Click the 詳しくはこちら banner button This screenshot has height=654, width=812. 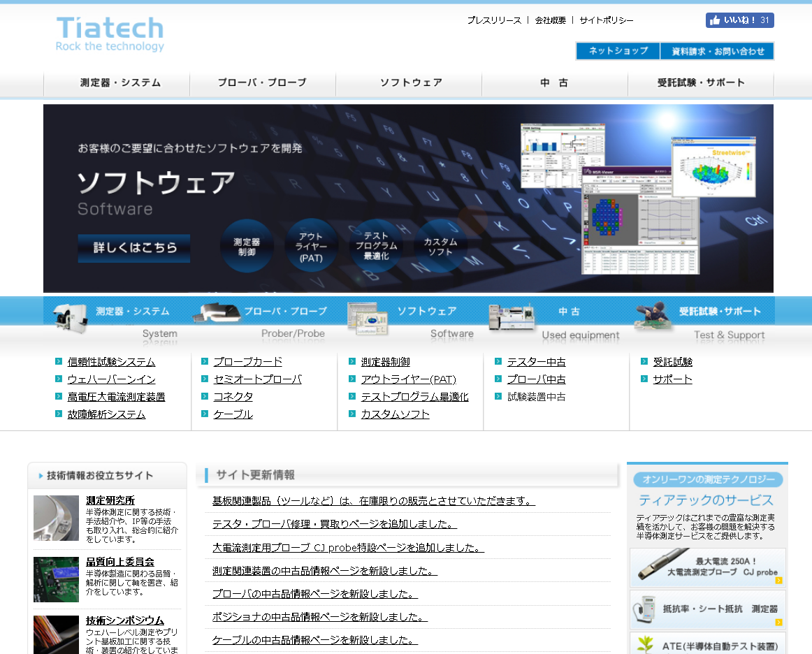(133, 248)
